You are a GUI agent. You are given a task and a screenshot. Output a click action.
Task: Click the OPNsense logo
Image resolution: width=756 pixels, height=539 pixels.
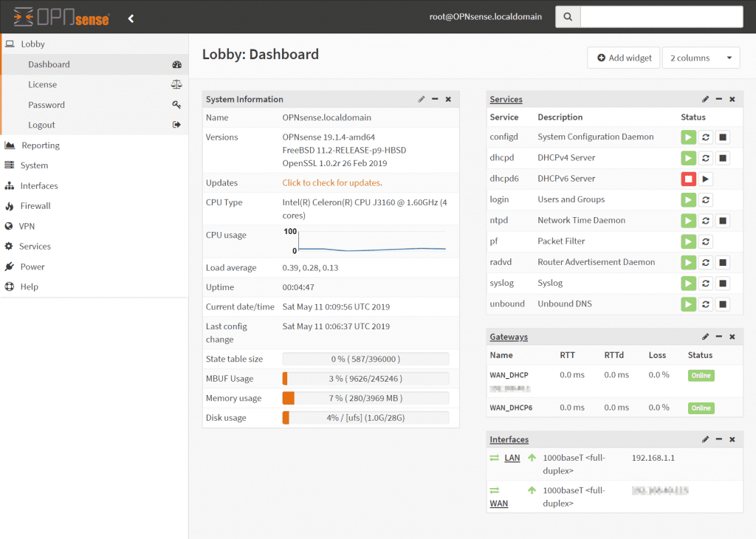(x=62, y=18)
